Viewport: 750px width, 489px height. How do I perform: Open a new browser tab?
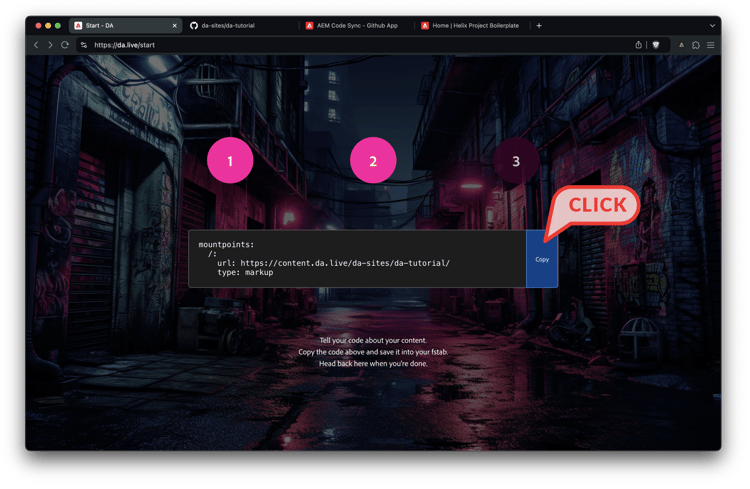coord(539,25)
